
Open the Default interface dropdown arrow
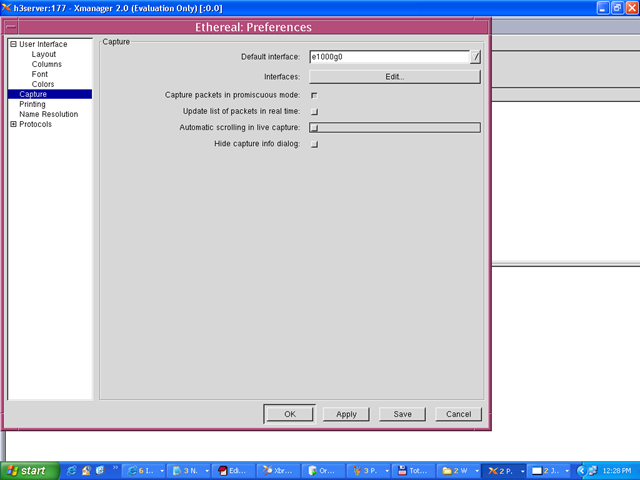tap(475, 57)
